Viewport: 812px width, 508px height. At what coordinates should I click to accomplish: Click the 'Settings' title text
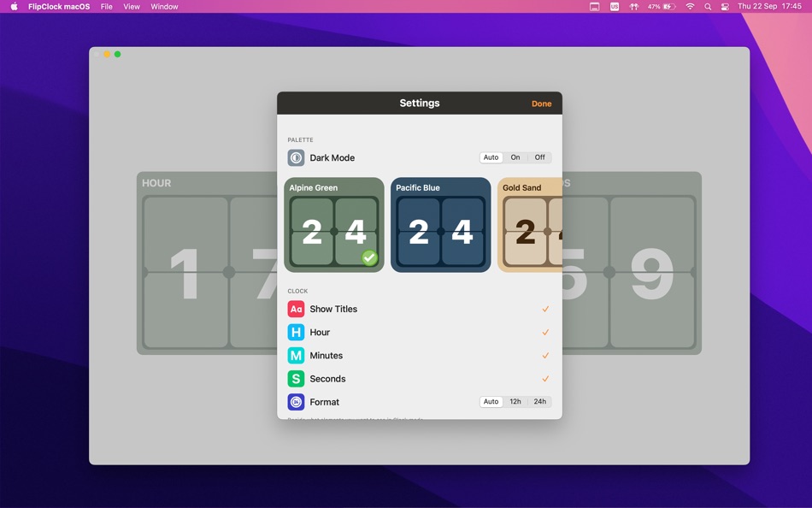point(420,103)
